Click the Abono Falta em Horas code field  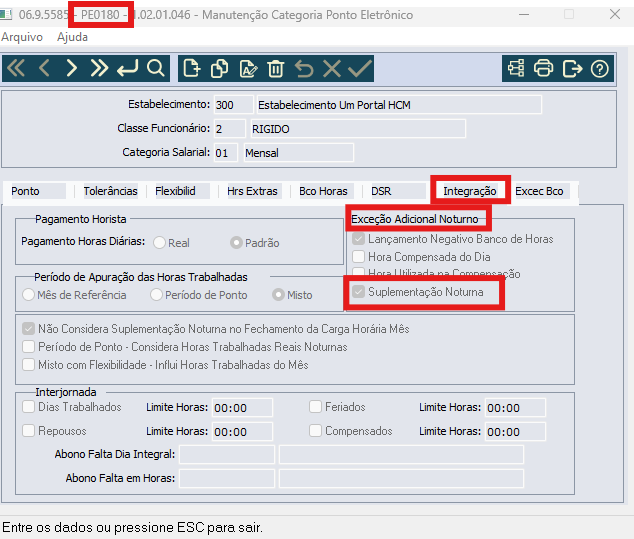point(227,478)
